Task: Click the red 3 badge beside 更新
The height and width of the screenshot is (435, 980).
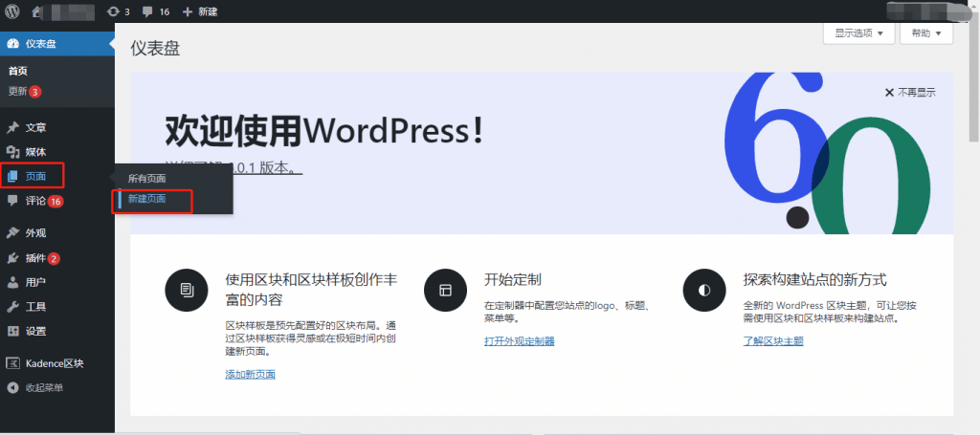Action: 35,92
